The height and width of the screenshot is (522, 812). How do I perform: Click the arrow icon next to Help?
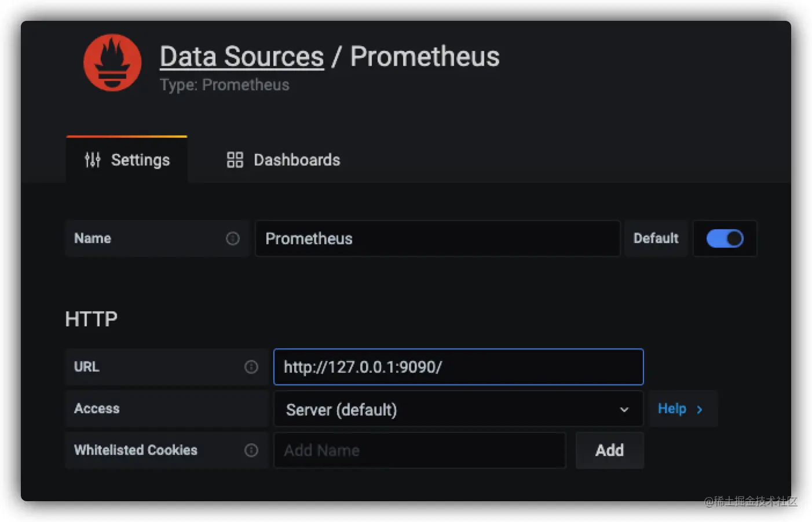click(700, 410)
